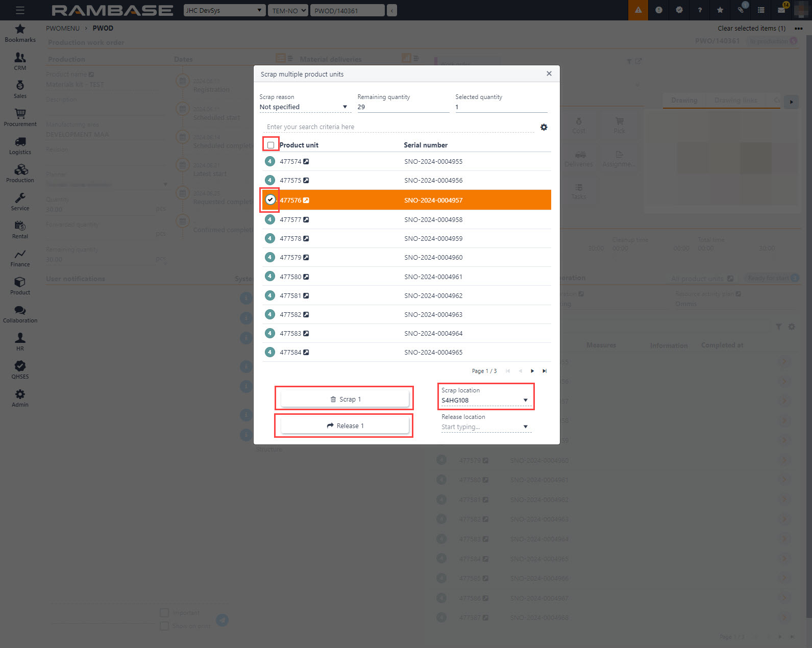Click serial number SNO-2024-0004963
Image resolution: width=812 pixels, height=648 pixels.
click(x=433, y=314)
